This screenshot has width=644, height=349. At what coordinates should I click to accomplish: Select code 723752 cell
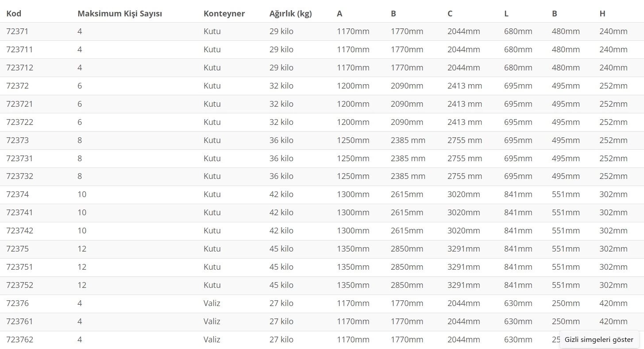coord(19,285)
